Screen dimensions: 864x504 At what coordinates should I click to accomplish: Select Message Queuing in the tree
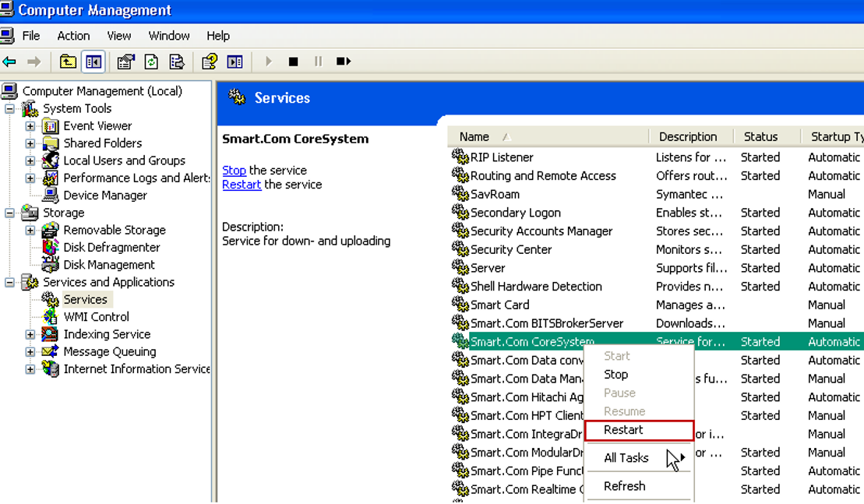[110, 351]
